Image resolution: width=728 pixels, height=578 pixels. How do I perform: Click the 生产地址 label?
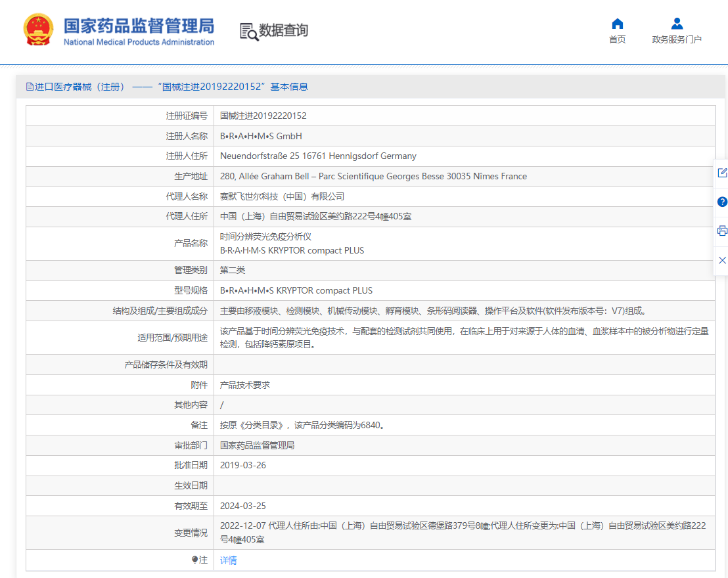pos(191,177)
